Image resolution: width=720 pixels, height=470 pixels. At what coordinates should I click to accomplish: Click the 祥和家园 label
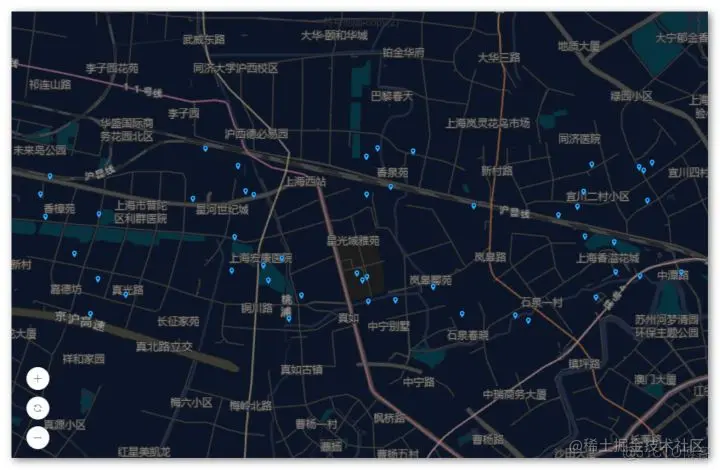coord(84,358)
